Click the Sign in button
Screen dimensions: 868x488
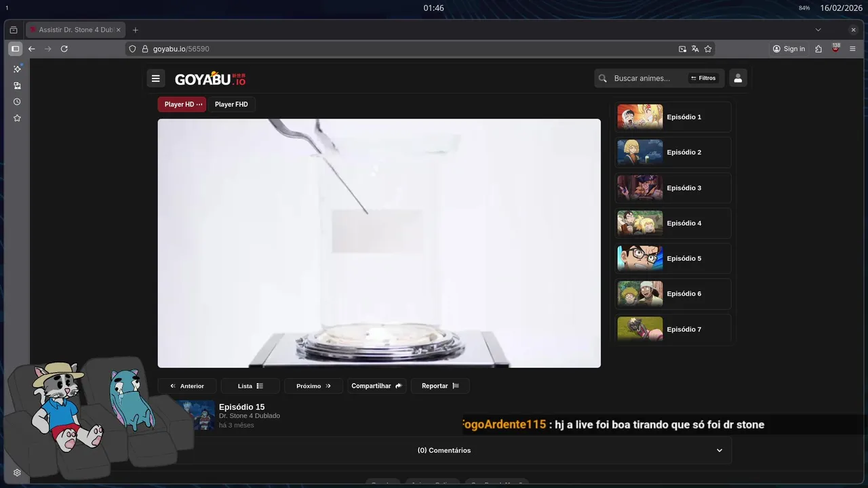coord(789,49)
